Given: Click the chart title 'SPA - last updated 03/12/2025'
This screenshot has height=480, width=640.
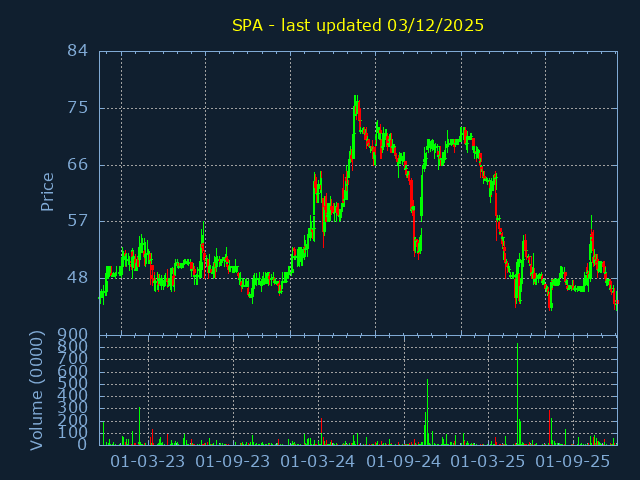Looking at the screenshot, I should (358, 25).
